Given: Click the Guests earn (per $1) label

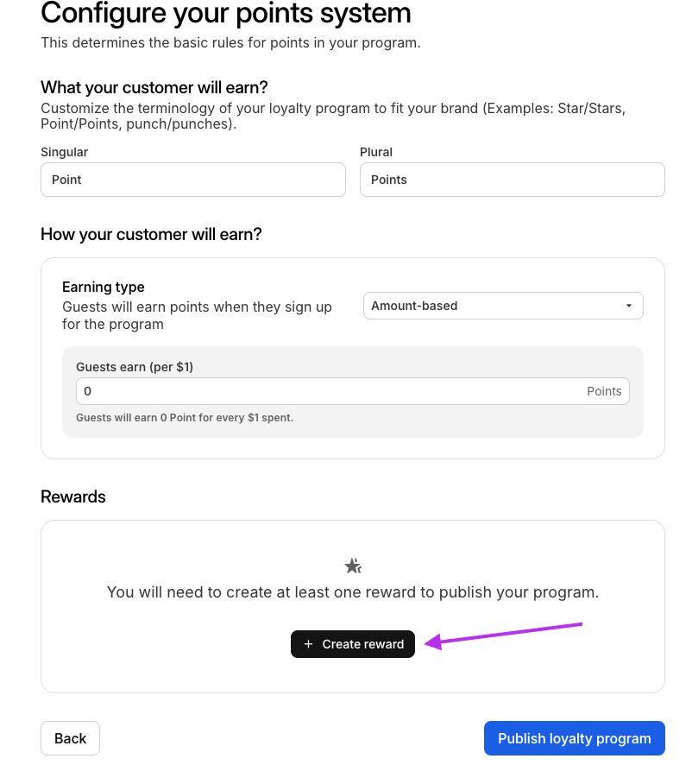Looking at the screenshot, I should (135, 367).
